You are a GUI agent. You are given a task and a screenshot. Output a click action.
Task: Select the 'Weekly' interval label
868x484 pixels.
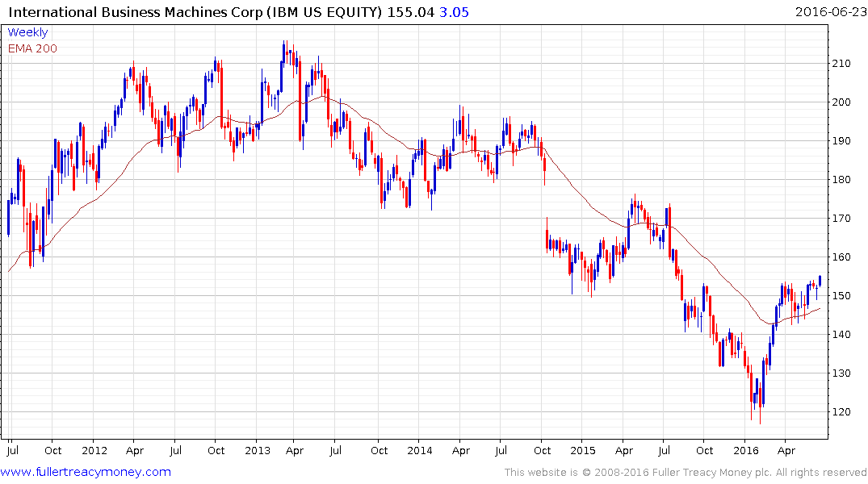(27, 32)
